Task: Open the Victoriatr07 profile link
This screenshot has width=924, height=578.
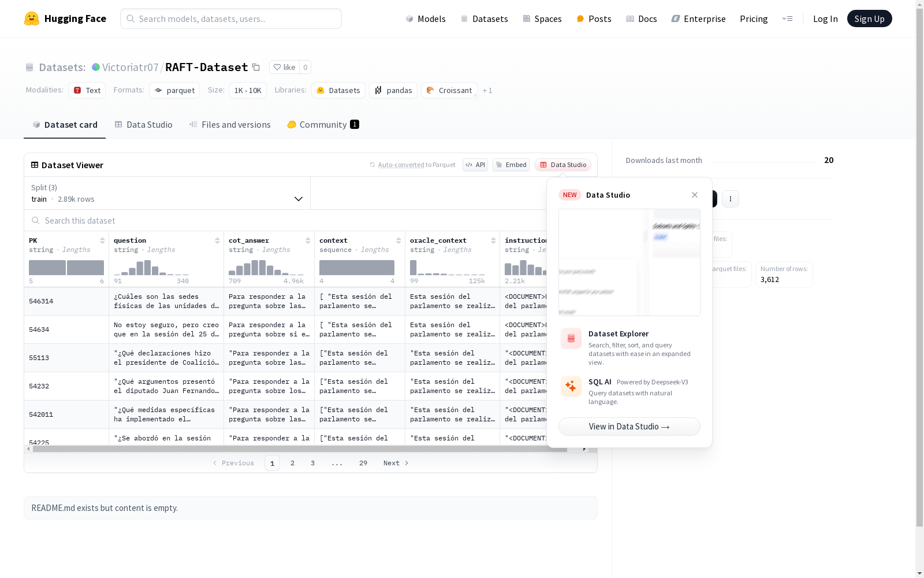Action: (130, 67)
